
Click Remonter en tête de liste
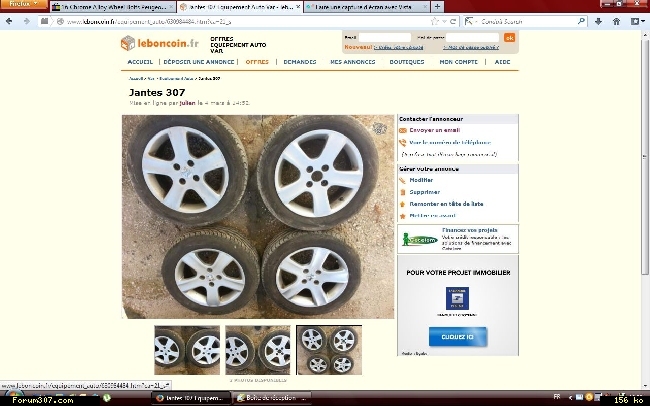[x=446, y=204]
